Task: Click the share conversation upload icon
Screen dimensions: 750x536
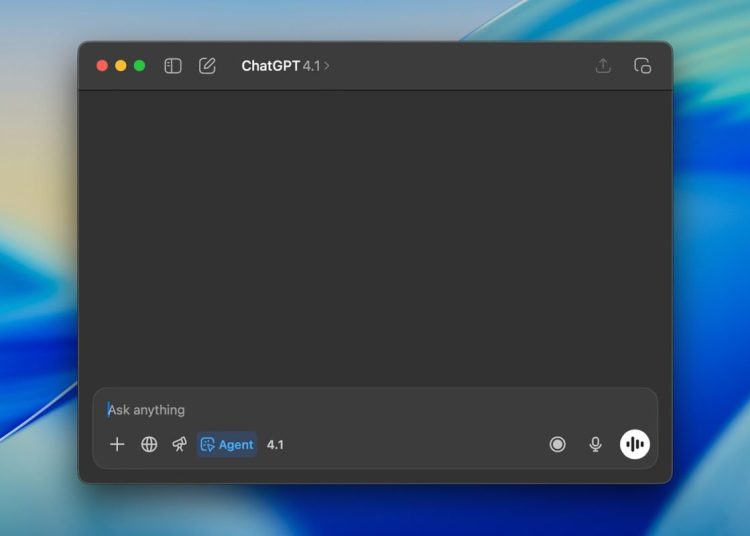Action: [603, 66]
